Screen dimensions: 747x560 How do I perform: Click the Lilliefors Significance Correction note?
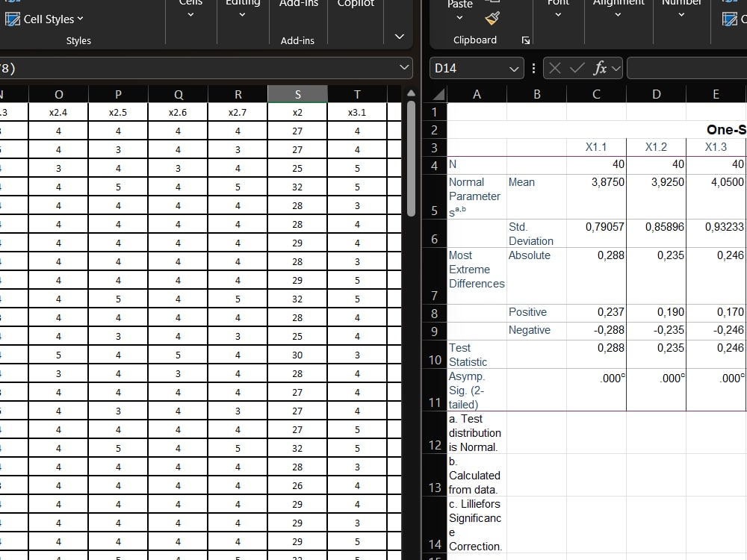point(477,525)
